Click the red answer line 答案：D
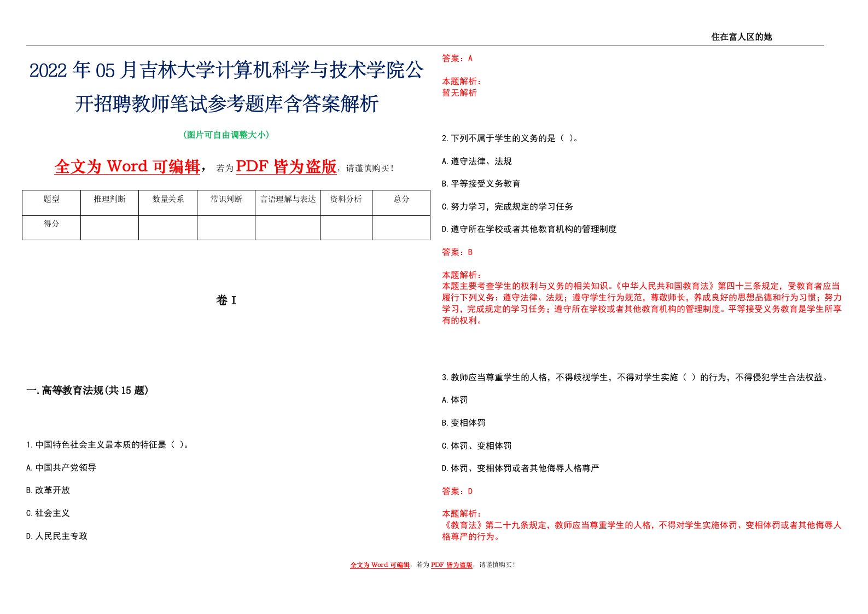868x614 pixels. 457,491
